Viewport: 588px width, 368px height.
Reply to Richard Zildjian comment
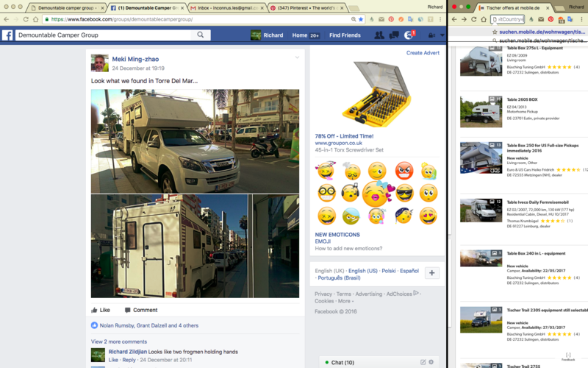(129, 360)
